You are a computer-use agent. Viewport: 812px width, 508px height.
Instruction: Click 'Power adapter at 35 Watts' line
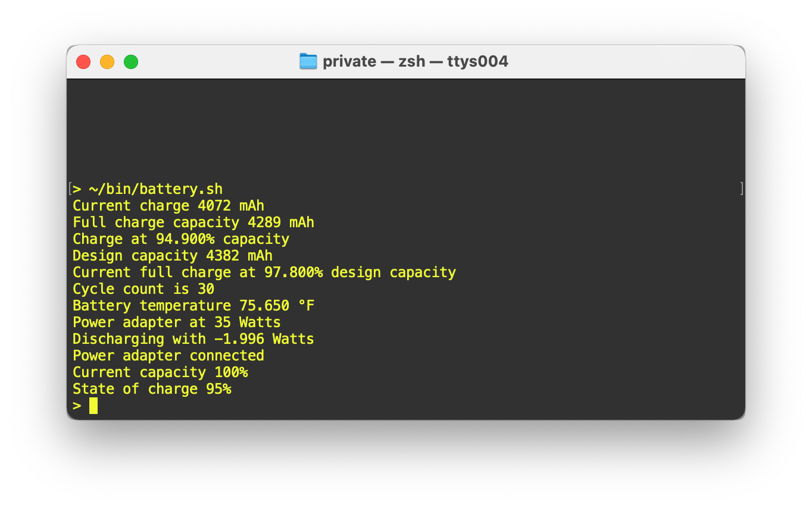click(x=177, y=322)
